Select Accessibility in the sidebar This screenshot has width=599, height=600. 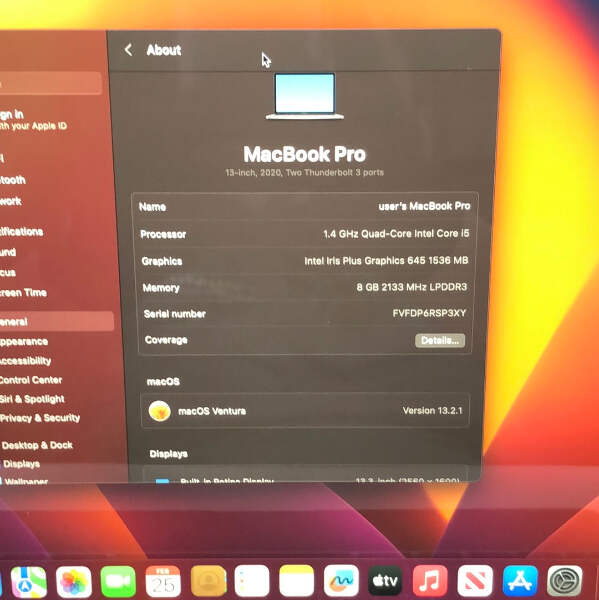coord(25,360)
